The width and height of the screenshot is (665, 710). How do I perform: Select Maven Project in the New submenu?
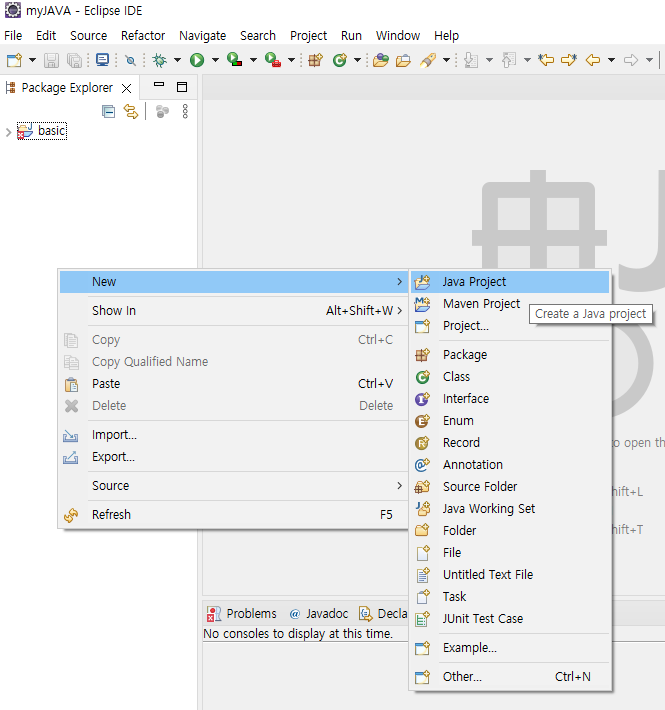[x=510, y=303]
